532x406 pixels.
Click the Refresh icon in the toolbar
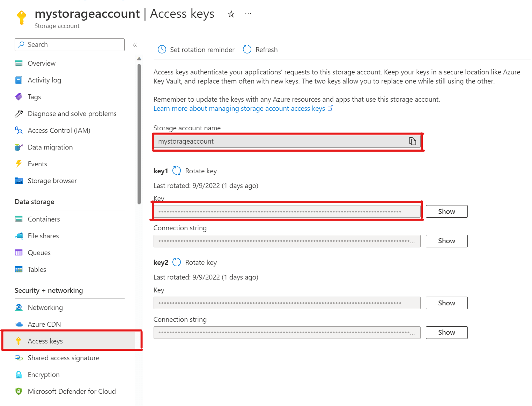tap(247, 49)
